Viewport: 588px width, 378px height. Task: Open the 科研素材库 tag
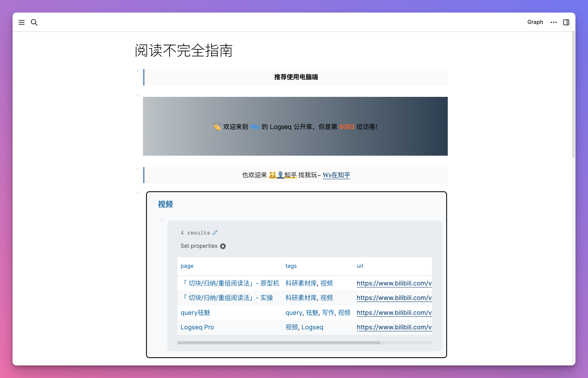tap(300, 283)
